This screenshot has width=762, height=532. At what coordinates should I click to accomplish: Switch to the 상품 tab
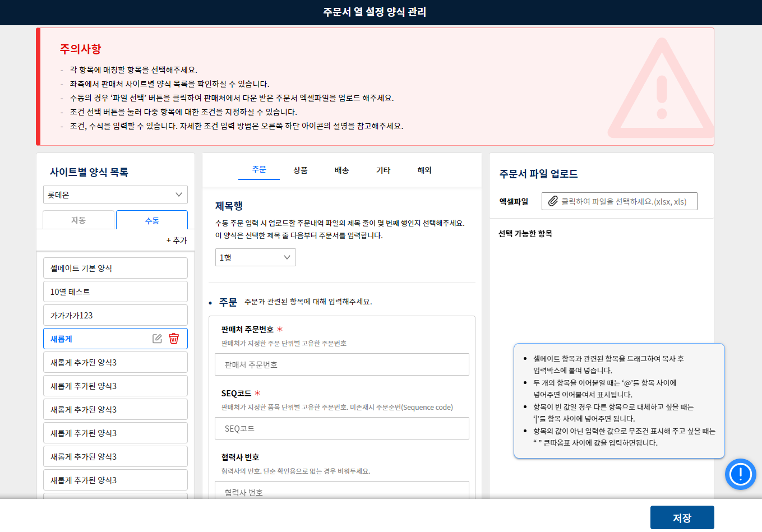pos(301,170)
